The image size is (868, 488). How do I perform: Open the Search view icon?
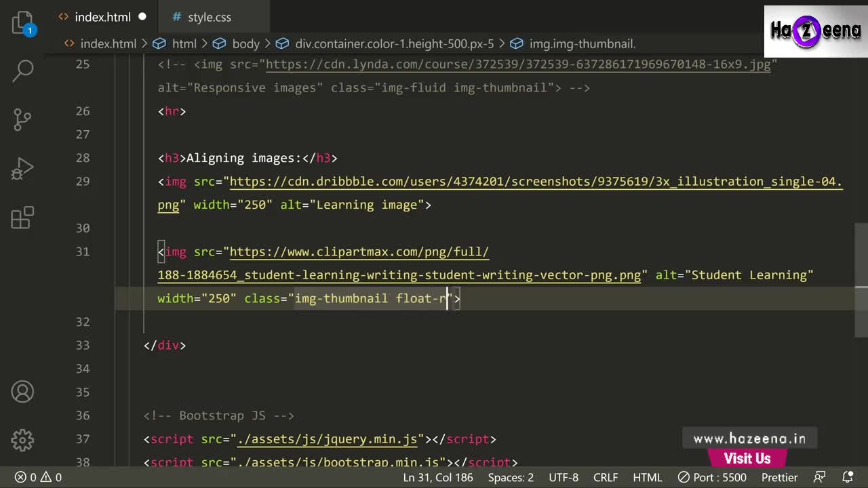[22, 70]
